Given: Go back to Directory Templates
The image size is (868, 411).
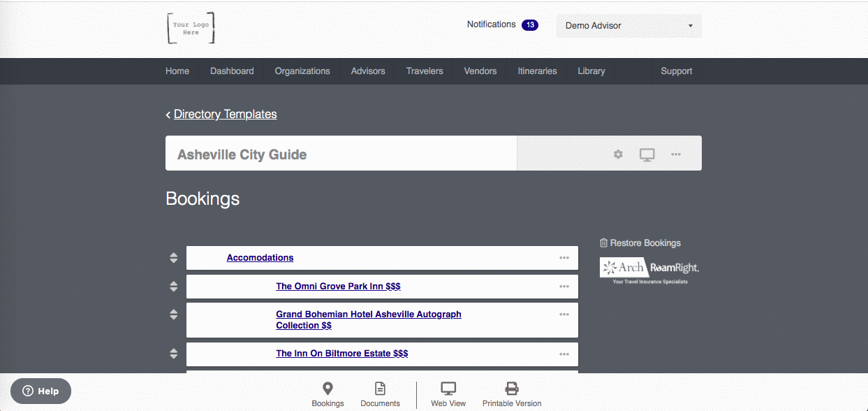Looking at the screenshot, I should [x=225, y=114].
